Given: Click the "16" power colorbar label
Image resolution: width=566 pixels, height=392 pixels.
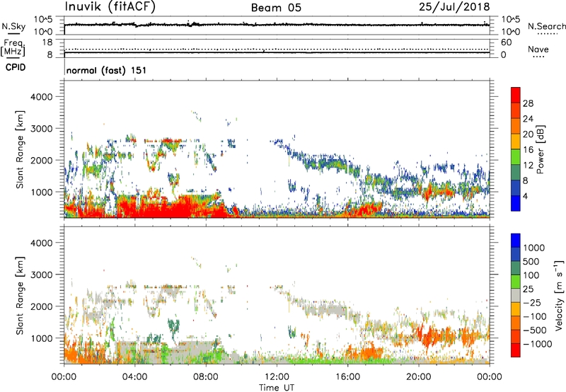Looking at the screenshot, I should tap(528, 150).
